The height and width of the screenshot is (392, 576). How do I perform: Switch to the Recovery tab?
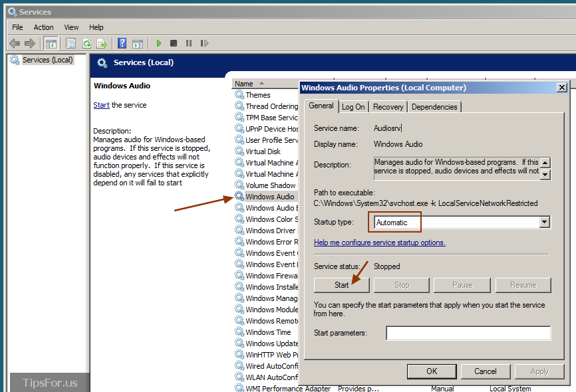coord(388,107)
